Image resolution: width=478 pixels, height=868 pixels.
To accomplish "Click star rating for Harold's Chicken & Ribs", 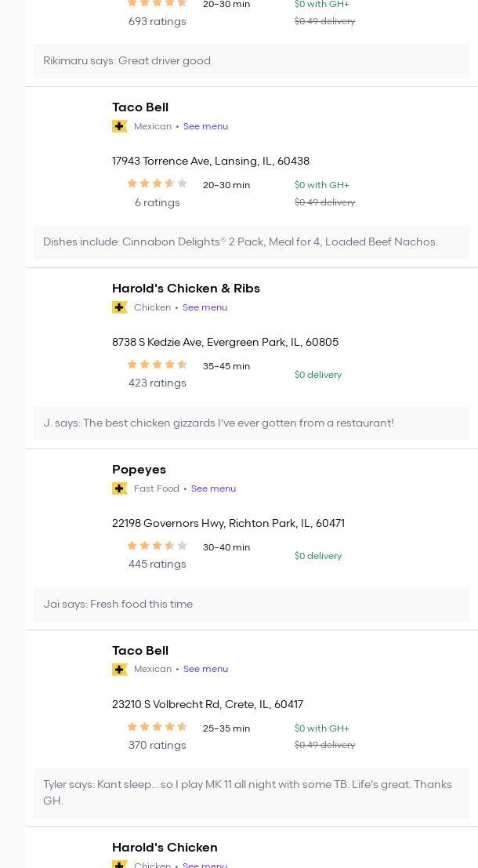I will 157,365.
